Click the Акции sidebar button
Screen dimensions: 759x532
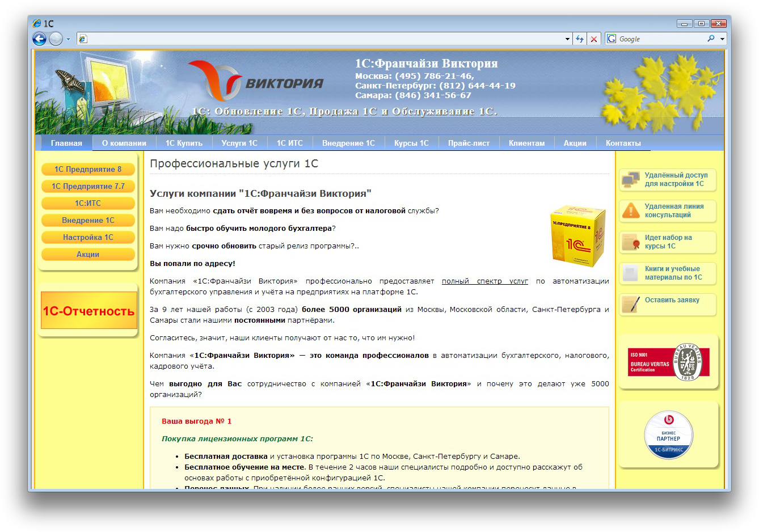click(x=88, y=254)
